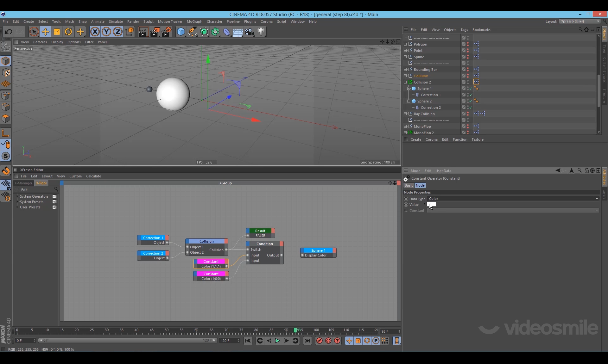This screenshot has width=608, height=364.
Task: Select the Move tool in the top toolbar
Action: click(x=45, y=32)
